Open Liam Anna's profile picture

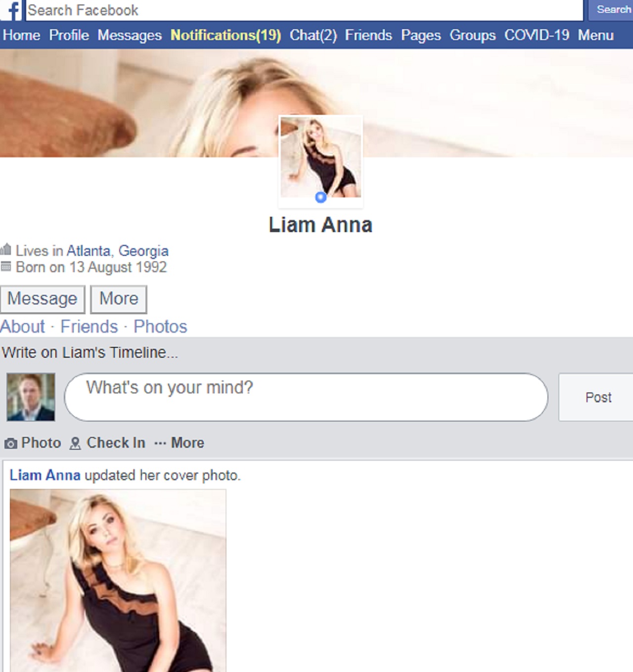tap(320, 157)
